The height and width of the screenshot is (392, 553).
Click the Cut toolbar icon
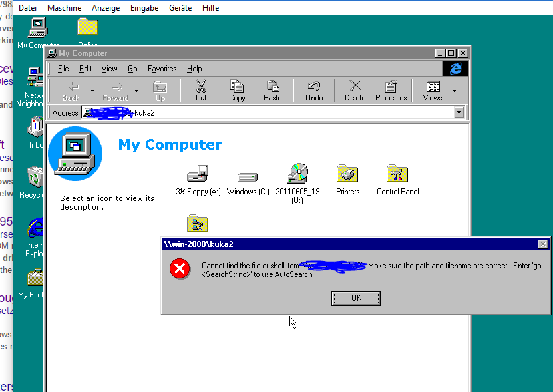(201, 91)
